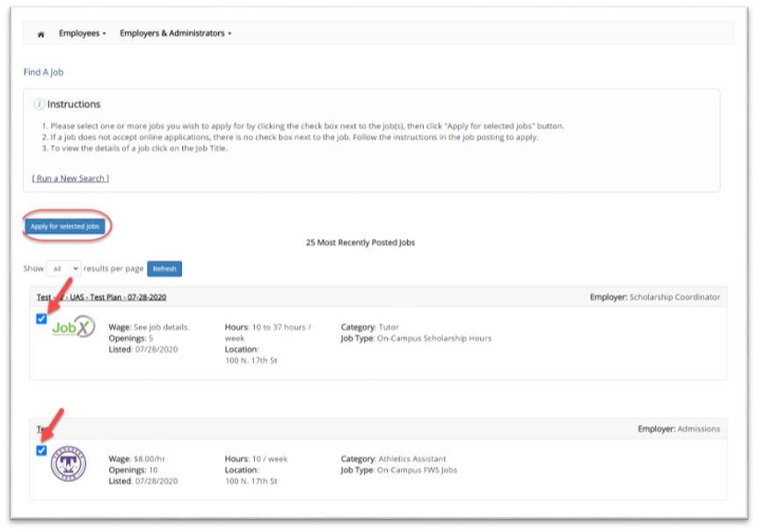758x532 pixels.
Task: Toggle the Admissions job checkbox
Action: click(41, 450)
